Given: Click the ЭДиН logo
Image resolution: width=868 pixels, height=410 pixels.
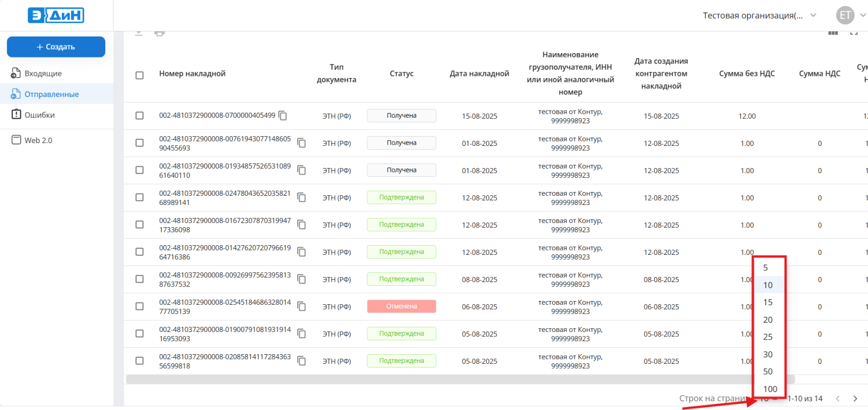Looking at the screenshot, I should coord(56,15).
